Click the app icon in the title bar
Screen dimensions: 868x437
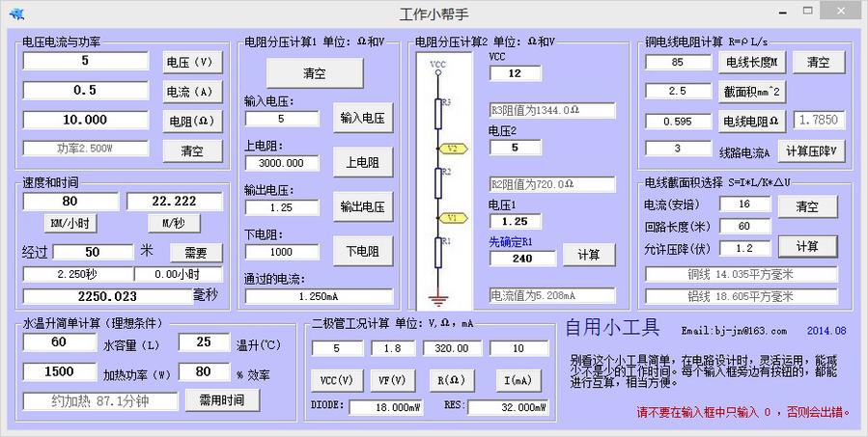click(15, 12)
